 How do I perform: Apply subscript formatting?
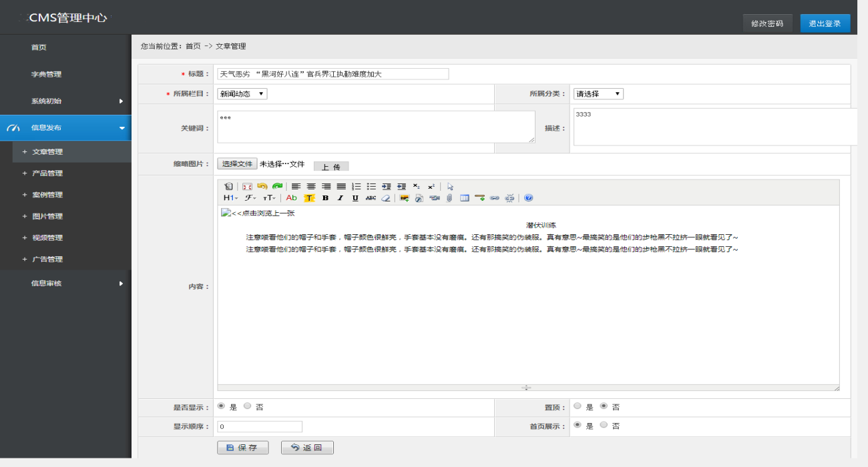pos(416,186)
